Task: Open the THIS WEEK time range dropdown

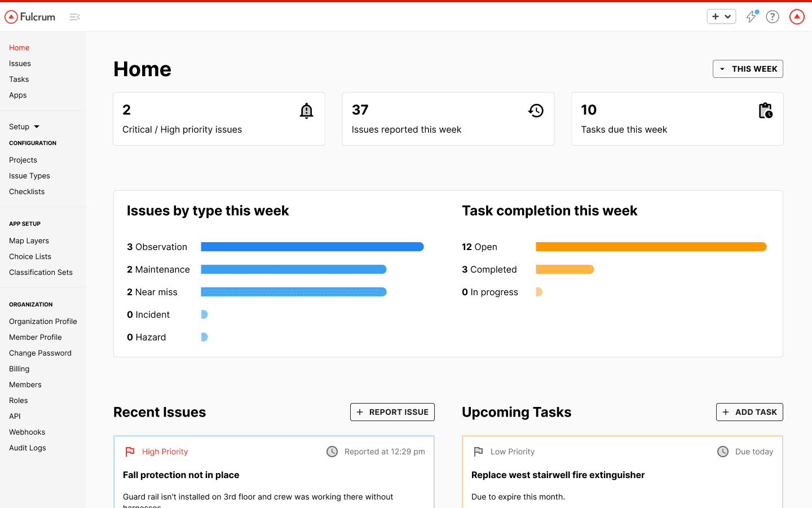Action: tap(748, 69)
